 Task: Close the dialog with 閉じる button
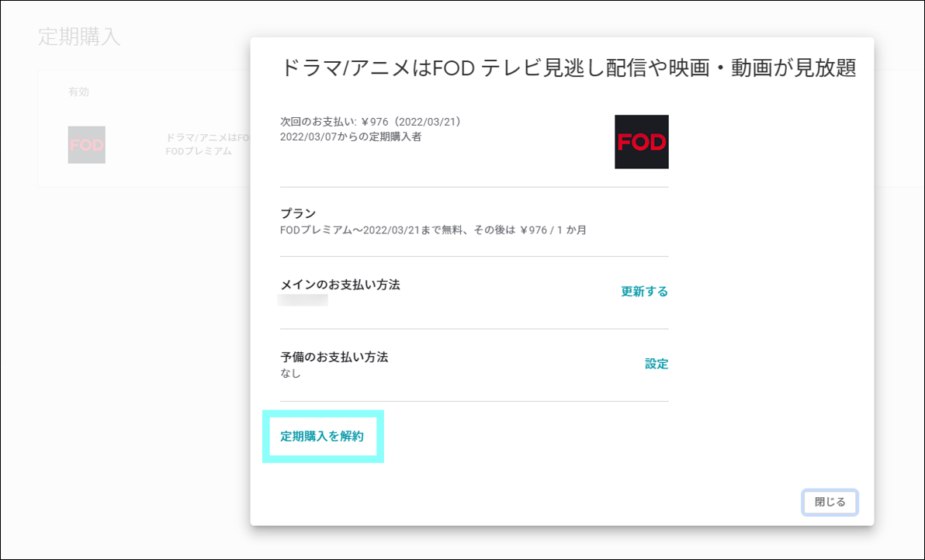pos(830,503)
